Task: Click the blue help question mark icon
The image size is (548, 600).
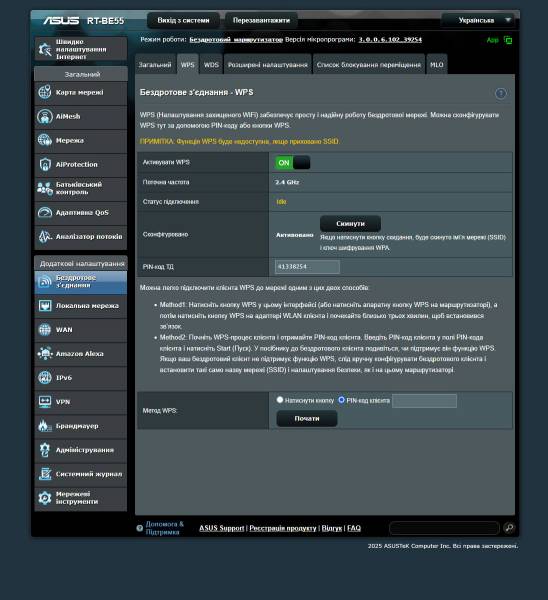Action: [x=501, y=93]
